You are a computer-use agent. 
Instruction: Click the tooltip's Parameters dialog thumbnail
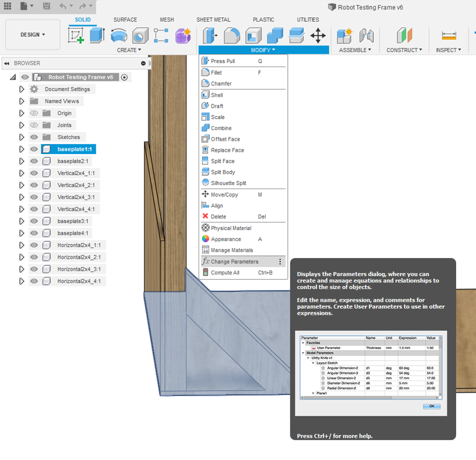(371, 373)
